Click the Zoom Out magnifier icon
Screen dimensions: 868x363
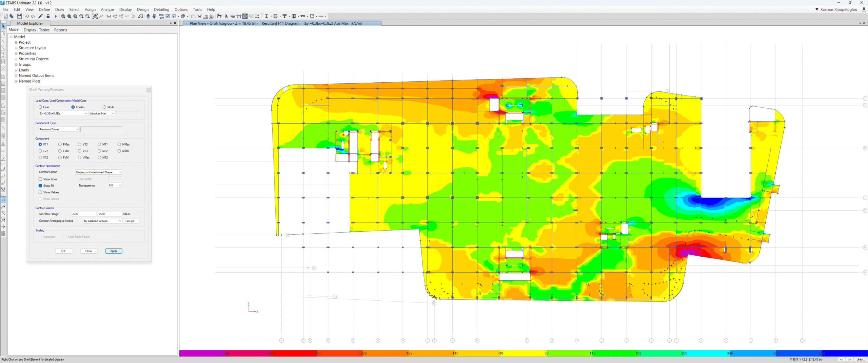87,16
